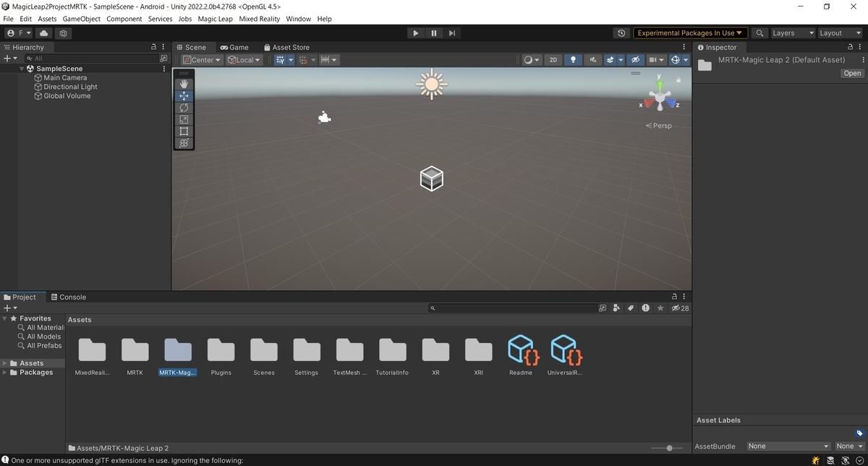Viewport: 868px width, 466px height.
Task: Open Local handle rotation dropdown
Action: click(x=244, y=60)
